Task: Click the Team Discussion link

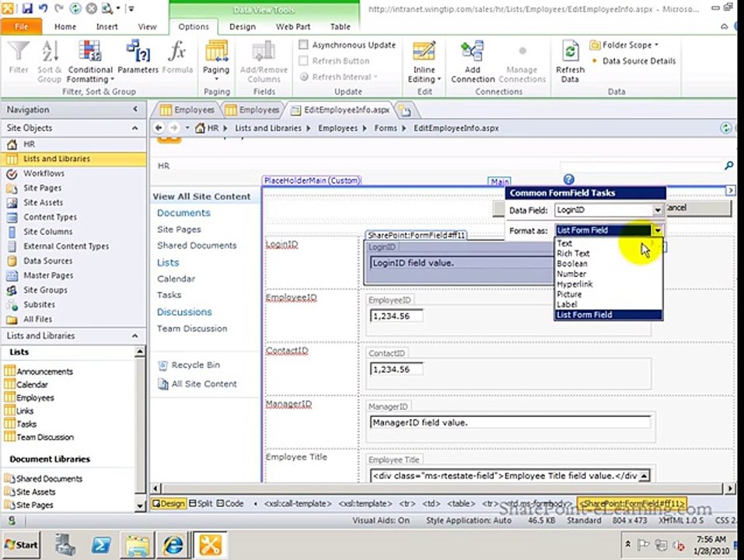Action: tap(192, 328)
